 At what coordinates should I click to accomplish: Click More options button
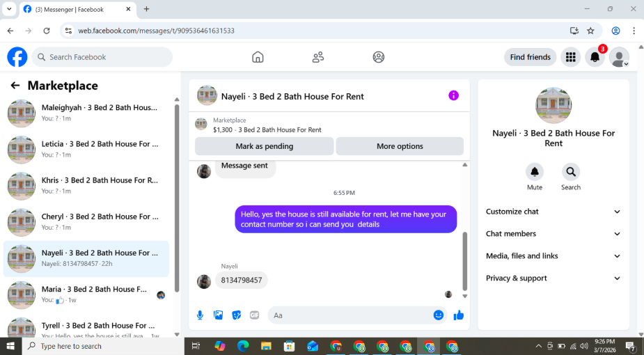coord(400,146)
